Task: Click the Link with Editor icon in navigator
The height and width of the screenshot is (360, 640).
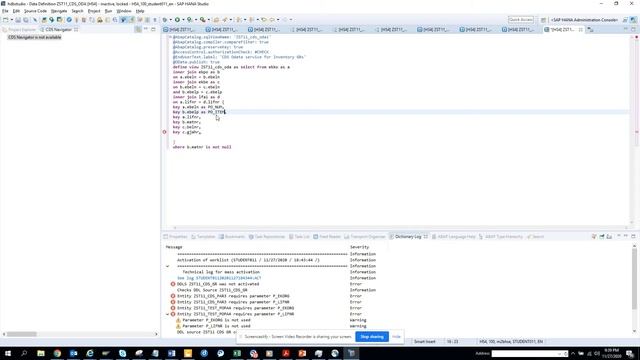Action: [138, 29]
